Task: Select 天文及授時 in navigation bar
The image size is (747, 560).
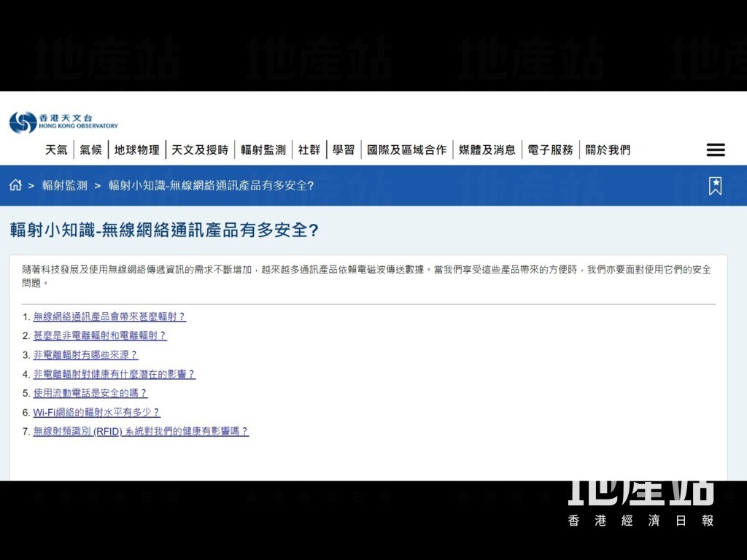Action: coord(200,150)
